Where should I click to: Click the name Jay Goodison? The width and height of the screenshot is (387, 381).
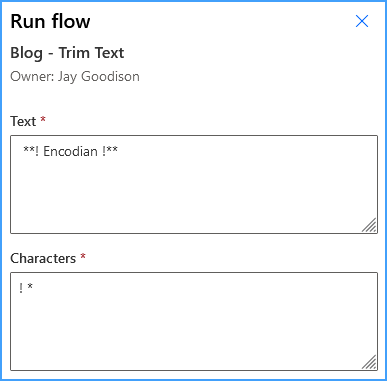(x=99, y=77)
